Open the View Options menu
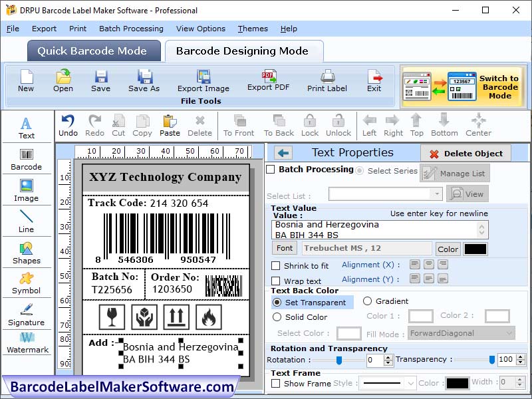This screenshot has width=532, height=399. [201, 29]
